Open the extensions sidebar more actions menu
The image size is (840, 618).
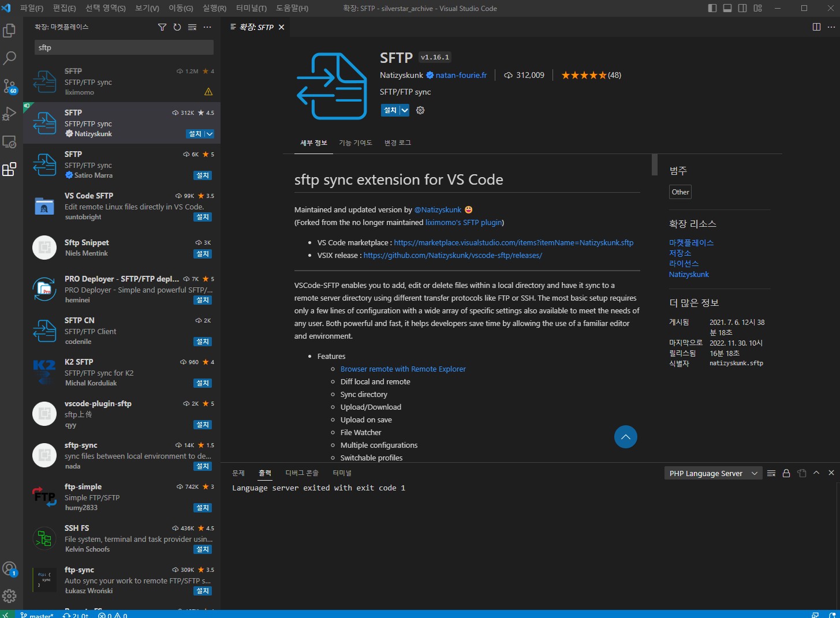(207, 27)
